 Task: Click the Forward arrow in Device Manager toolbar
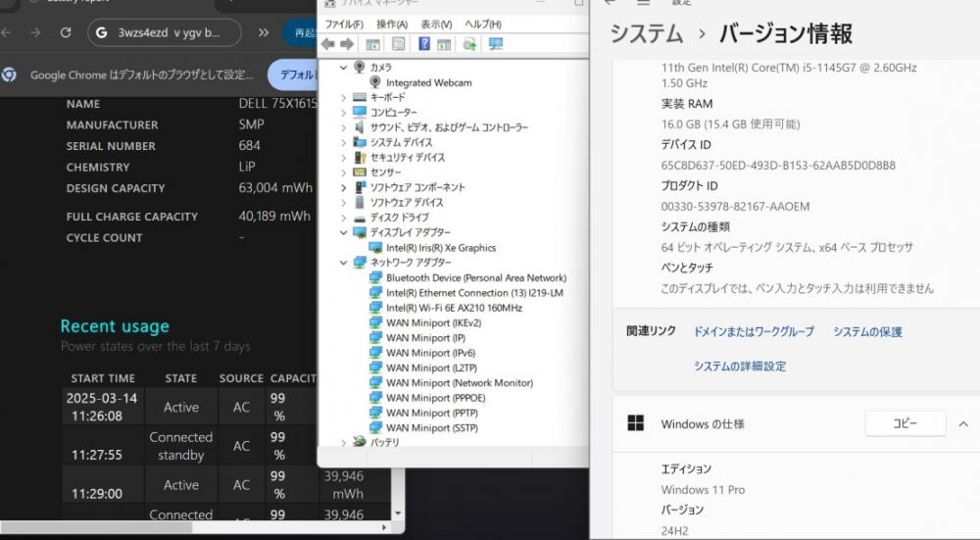(347, 44)
